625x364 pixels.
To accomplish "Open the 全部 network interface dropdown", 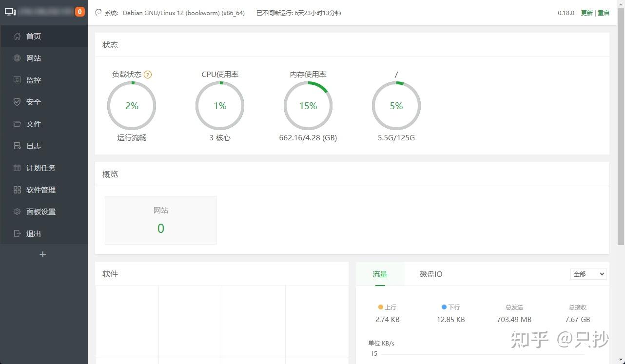I will coord(588,274).
